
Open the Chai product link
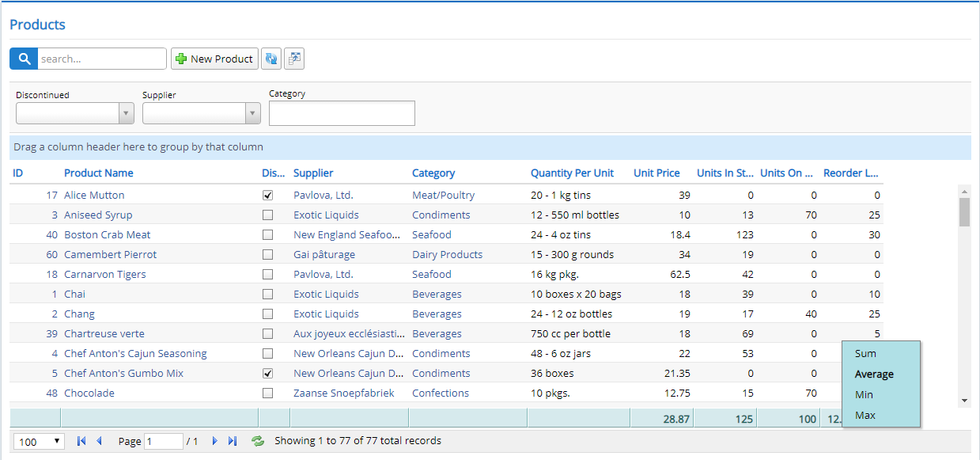click(x=74, y=293)
